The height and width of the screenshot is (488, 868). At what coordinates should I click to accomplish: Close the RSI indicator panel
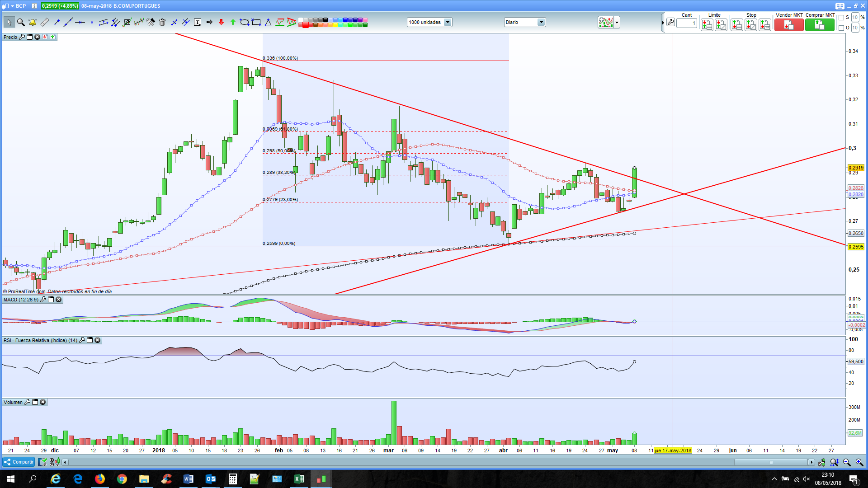pyautogui.click(x=97, y=340)
